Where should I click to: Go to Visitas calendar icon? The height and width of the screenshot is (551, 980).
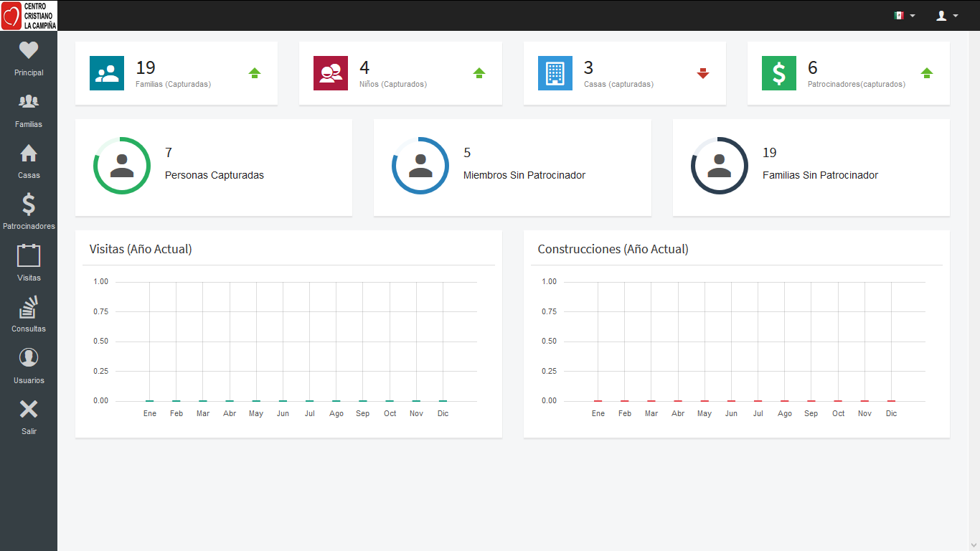click(x=29, y=256)
